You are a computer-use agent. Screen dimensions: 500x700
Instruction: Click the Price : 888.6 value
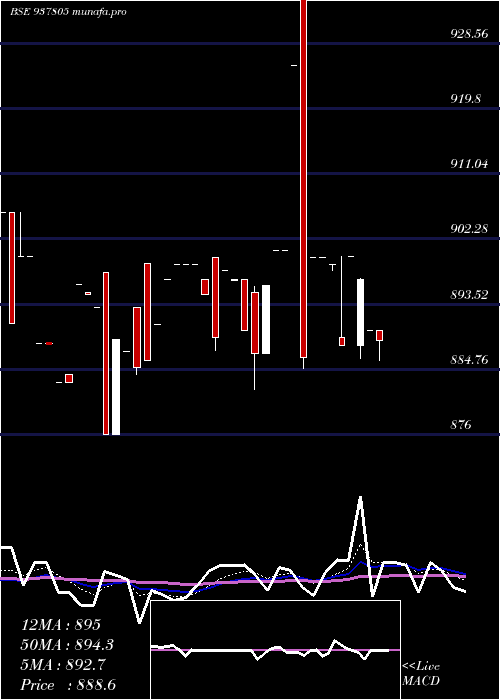68,685
